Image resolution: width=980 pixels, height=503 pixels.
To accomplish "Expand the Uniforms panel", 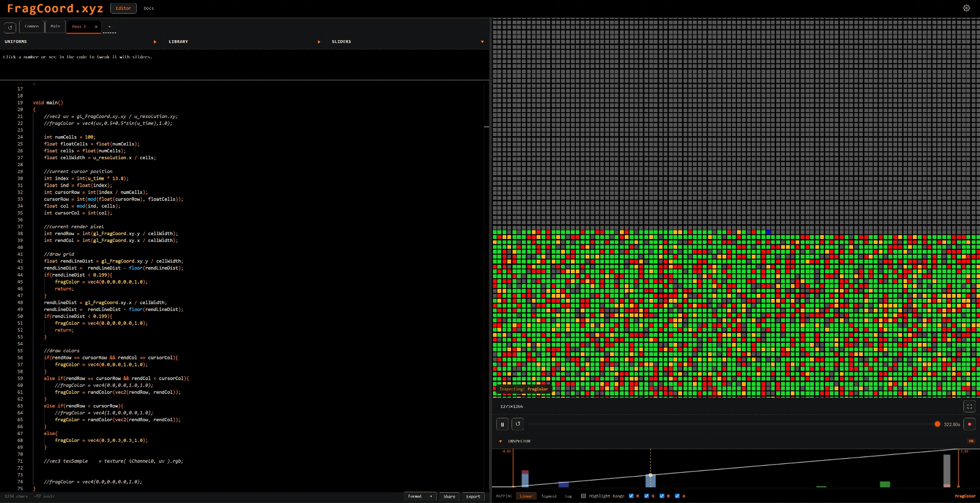I will (155, 42).
